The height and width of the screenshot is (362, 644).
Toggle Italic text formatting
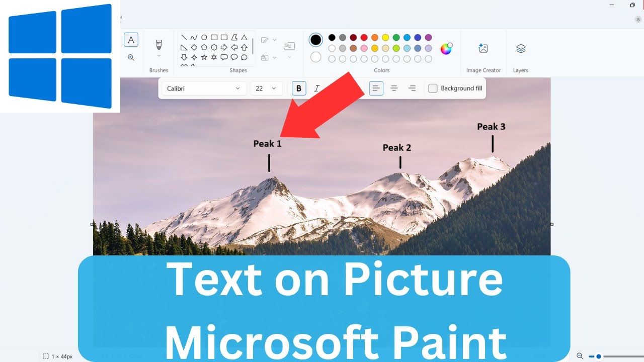click(317, 88)
